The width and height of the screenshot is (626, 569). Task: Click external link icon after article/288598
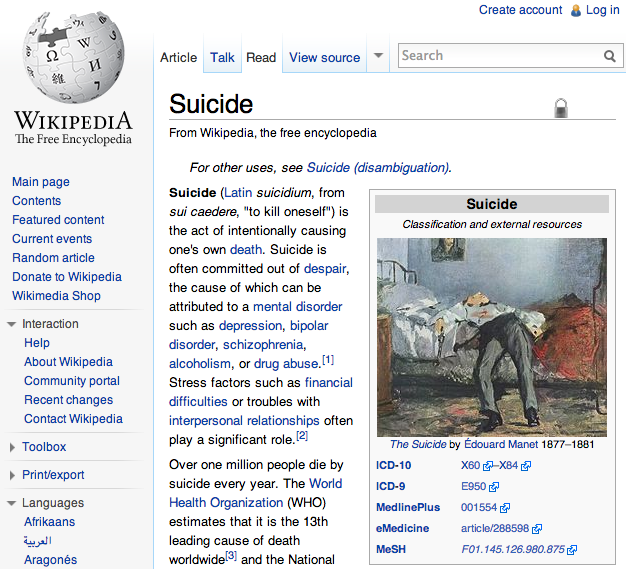[x=537, y=528]
